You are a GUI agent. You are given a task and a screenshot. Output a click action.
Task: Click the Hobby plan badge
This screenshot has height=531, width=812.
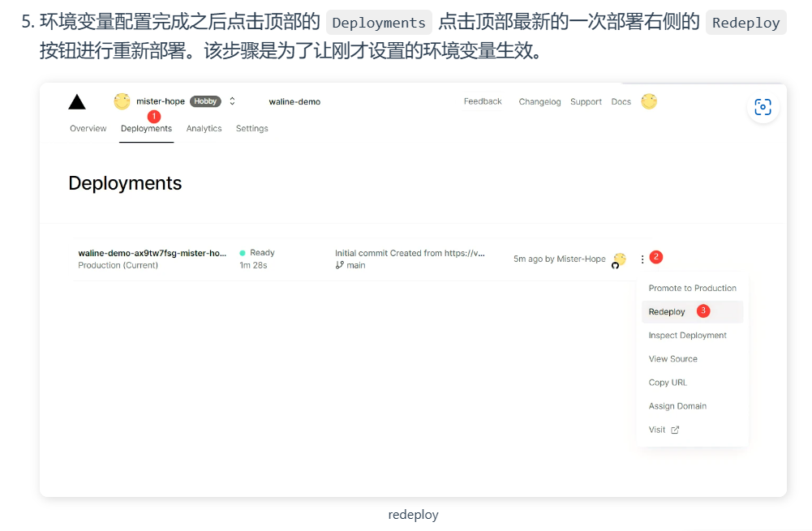(x=205, y=101)
